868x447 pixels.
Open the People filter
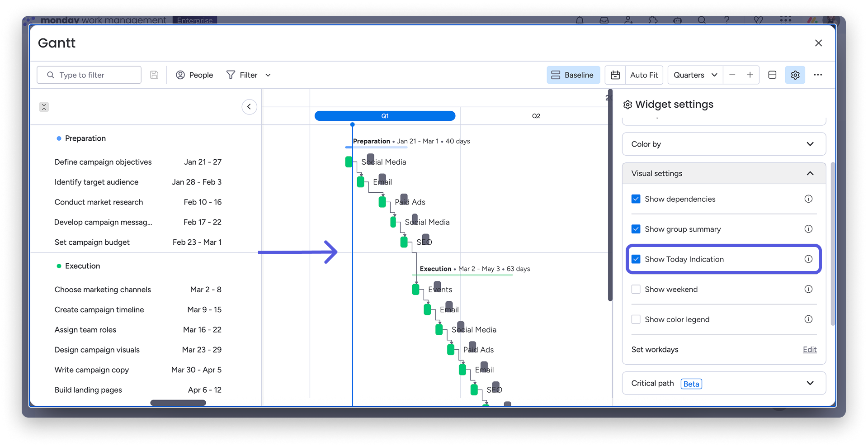(x=194, y=75)
